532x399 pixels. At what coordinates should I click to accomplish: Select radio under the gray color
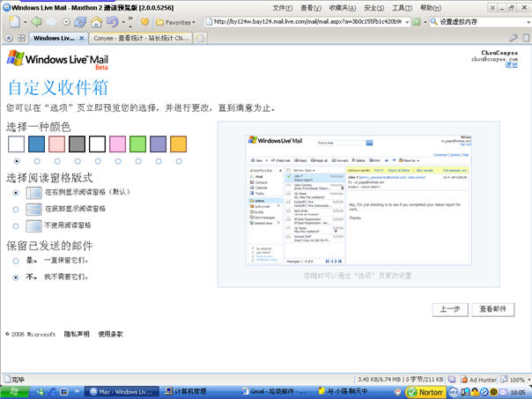(x=78, y=161)
